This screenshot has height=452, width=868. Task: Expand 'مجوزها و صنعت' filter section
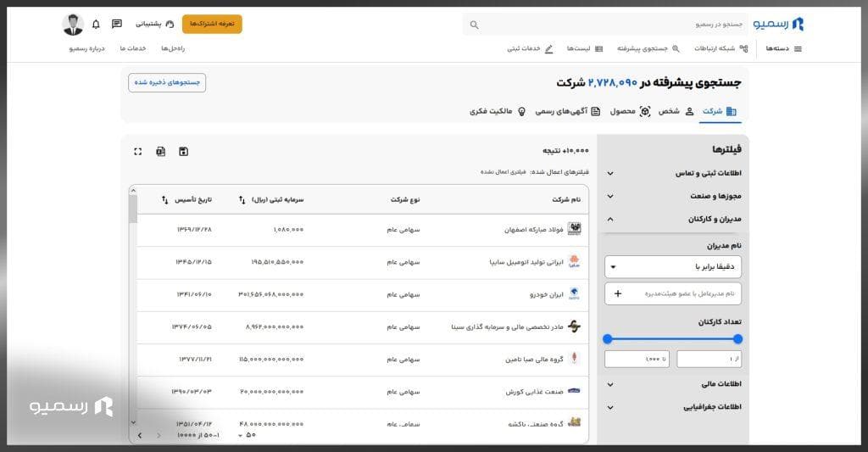pos(673,196)
